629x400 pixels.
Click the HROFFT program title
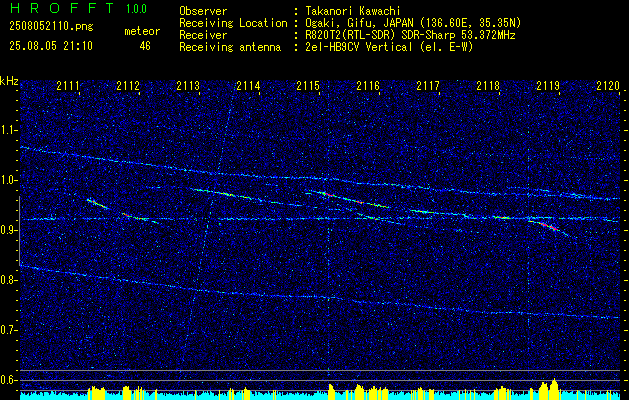[x=61, y=8]
